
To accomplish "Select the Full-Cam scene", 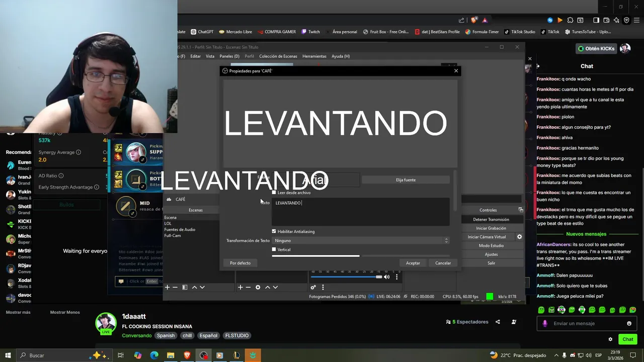I will pyautogui.click(x=173, y=235).
